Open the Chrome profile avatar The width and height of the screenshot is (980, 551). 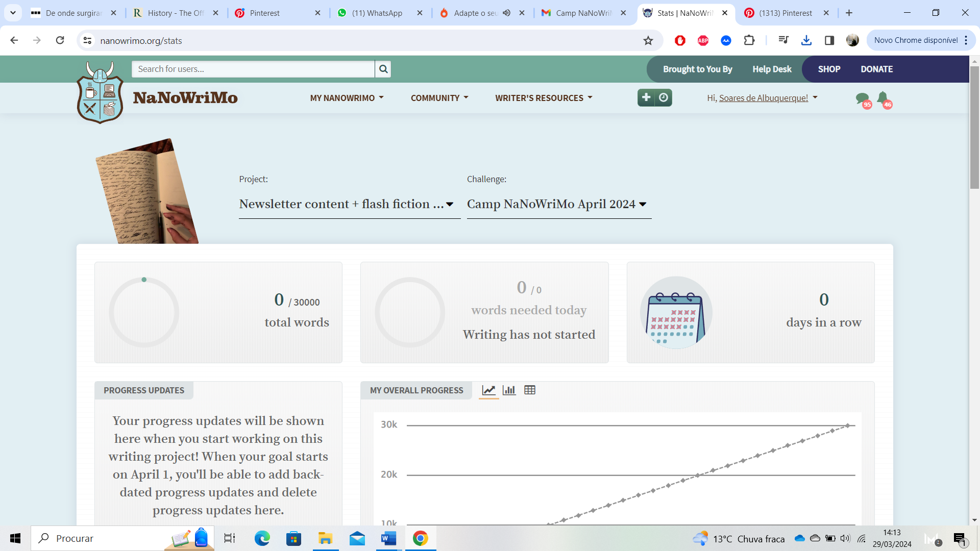(852, 40)
